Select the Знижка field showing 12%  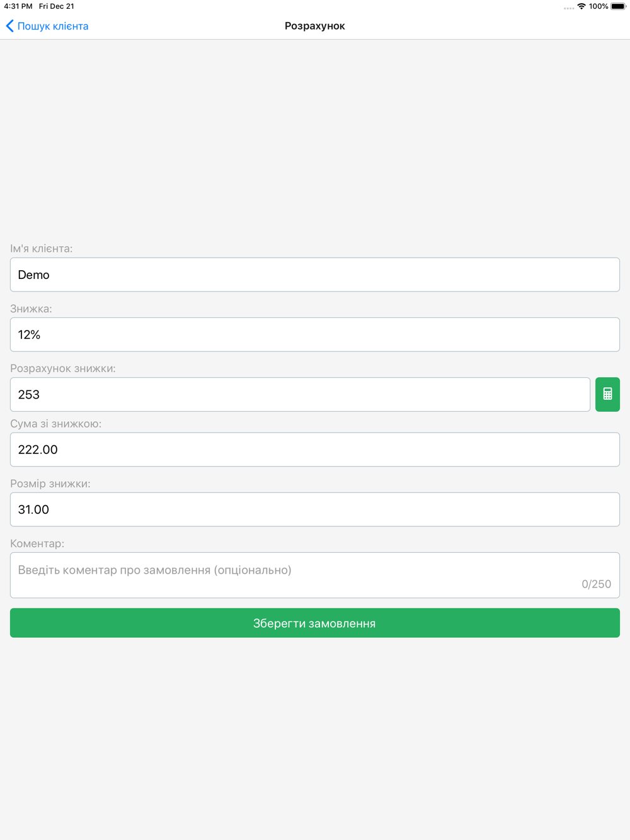315,334
